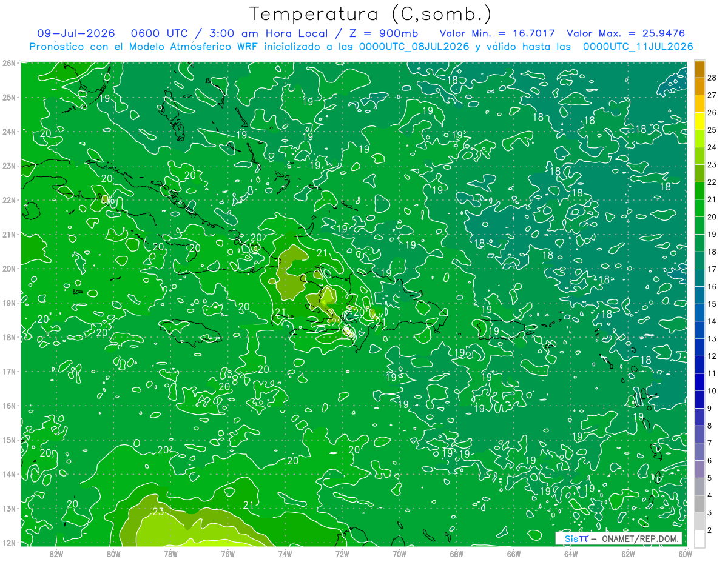Click the brown-orange swatch at legend top

click(699, 69)
